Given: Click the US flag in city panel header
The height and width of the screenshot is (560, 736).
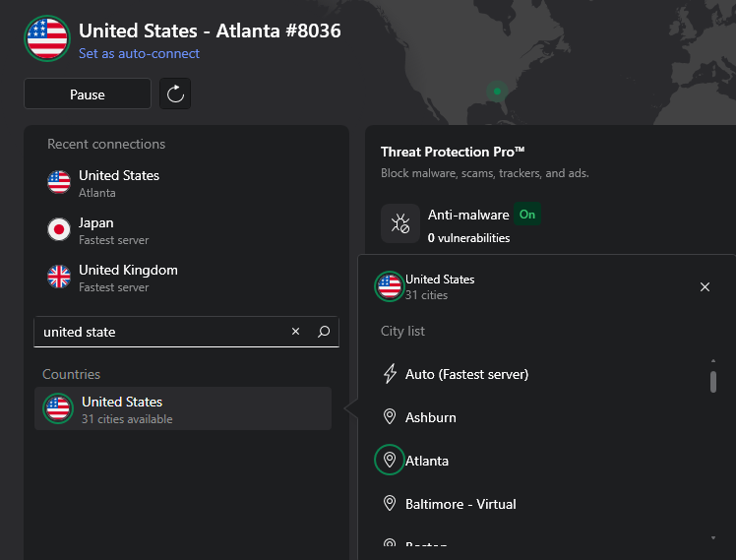Looking at the screenshot, I should point(390,286).
